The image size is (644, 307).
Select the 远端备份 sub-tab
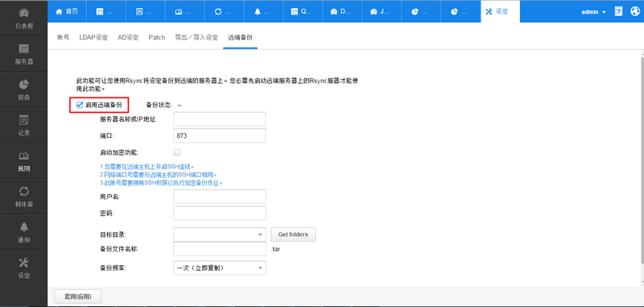240,37
